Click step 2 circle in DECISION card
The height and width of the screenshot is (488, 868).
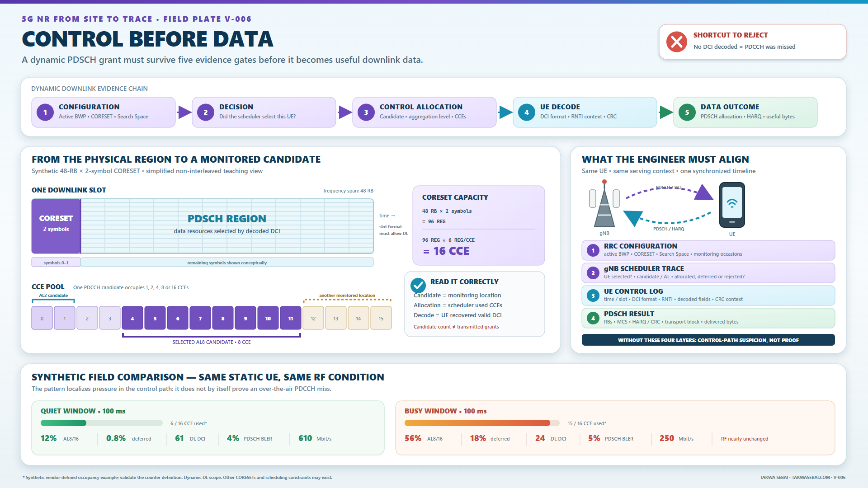coord(206,112)
